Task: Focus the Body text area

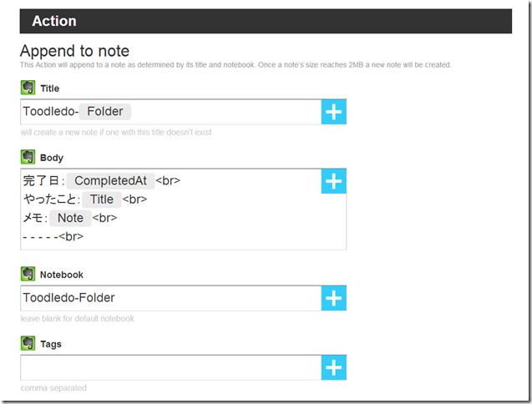Action: pyautogui.click(x=170, y=210)
